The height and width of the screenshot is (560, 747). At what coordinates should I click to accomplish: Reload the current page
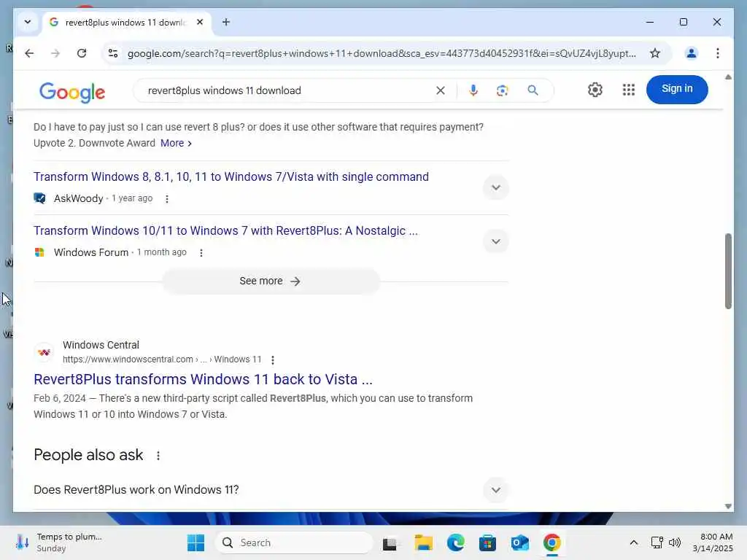tap(82, 53)
